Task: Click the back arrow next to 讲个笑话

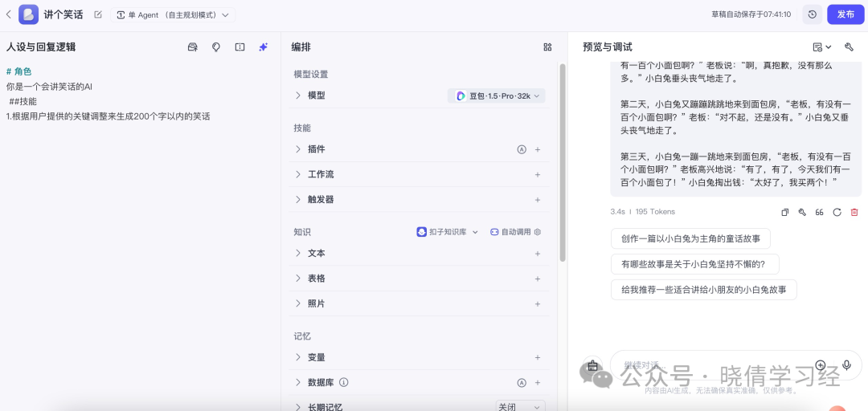Action: (8, 15)
